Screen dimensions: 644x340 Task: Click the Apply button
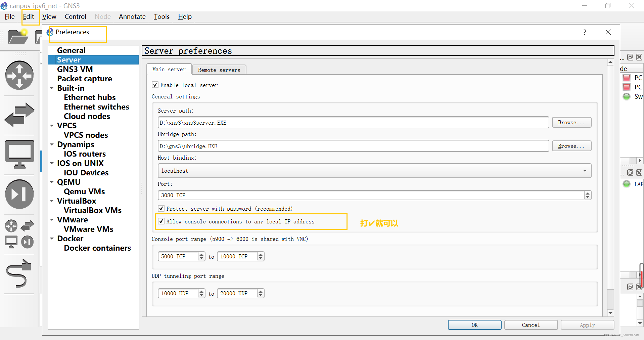point(587,325)
